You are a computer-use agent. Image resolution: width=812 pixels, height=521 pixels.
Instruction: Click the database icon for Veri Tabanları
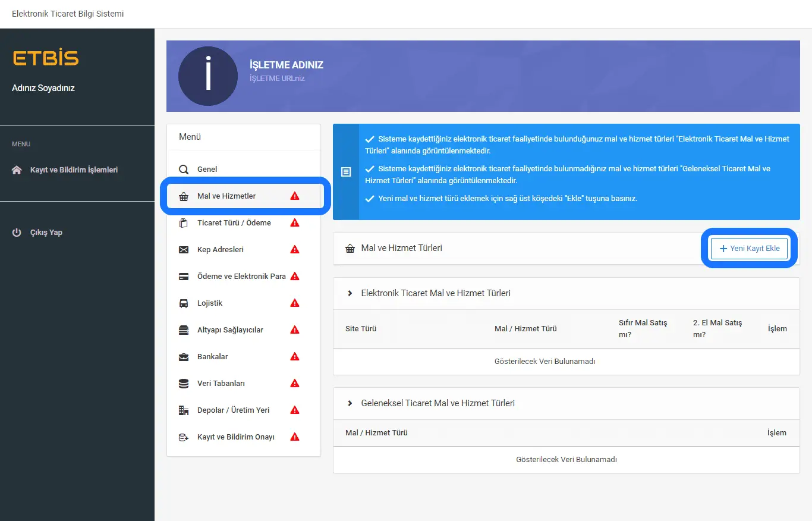click(x=184, y=384)
